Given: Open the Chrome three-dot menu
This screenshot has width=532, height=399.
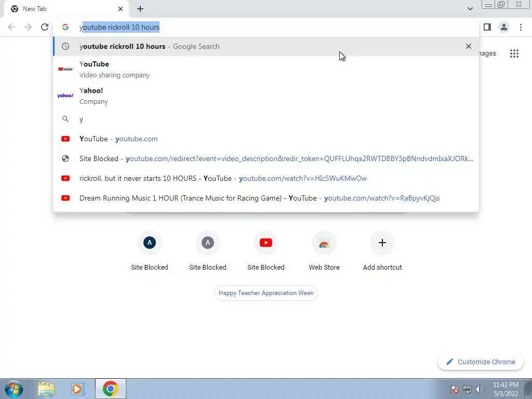Looking at the screenshot, I should coord(521,27).
